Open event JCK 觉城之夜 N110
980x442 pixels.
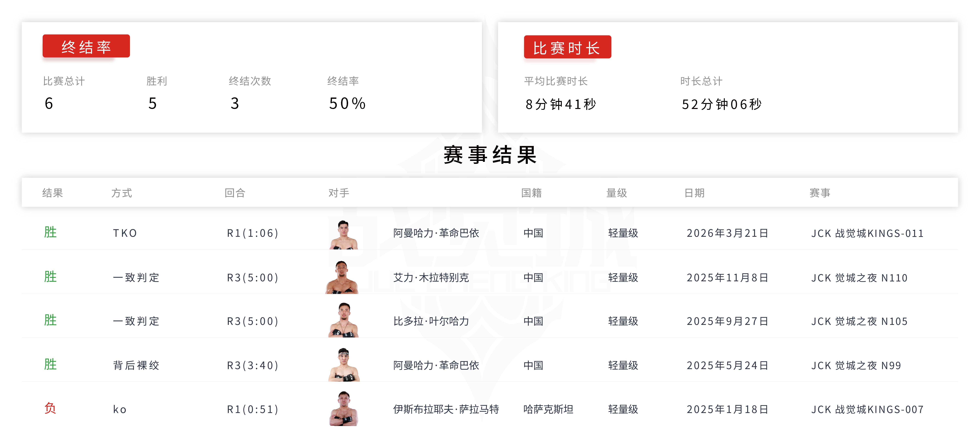[859, 278]
